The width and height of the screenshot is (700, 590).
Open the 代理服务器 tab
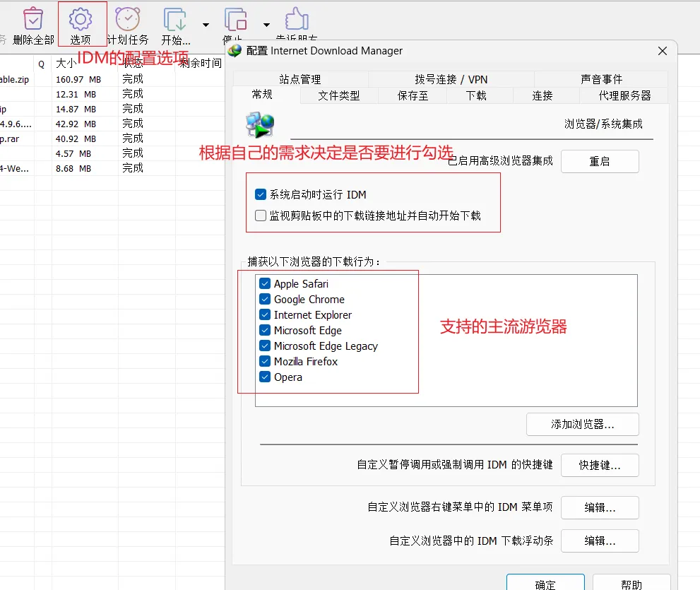[624, 95]
